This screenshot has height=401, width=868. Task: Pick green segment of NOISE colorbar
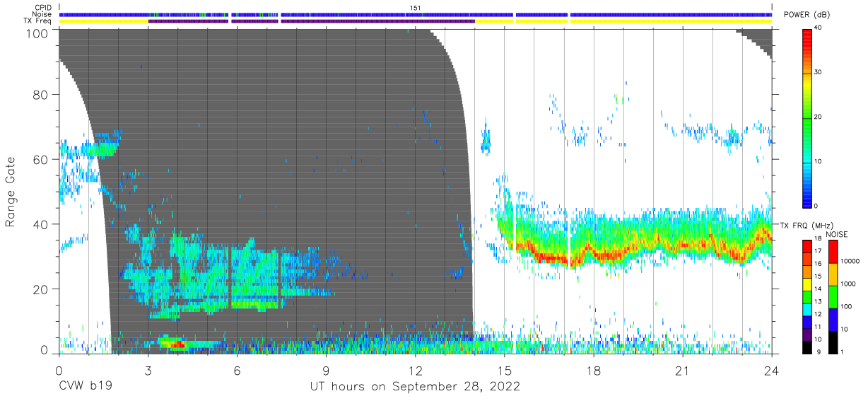pyautogui.click(x=834, y=296)
